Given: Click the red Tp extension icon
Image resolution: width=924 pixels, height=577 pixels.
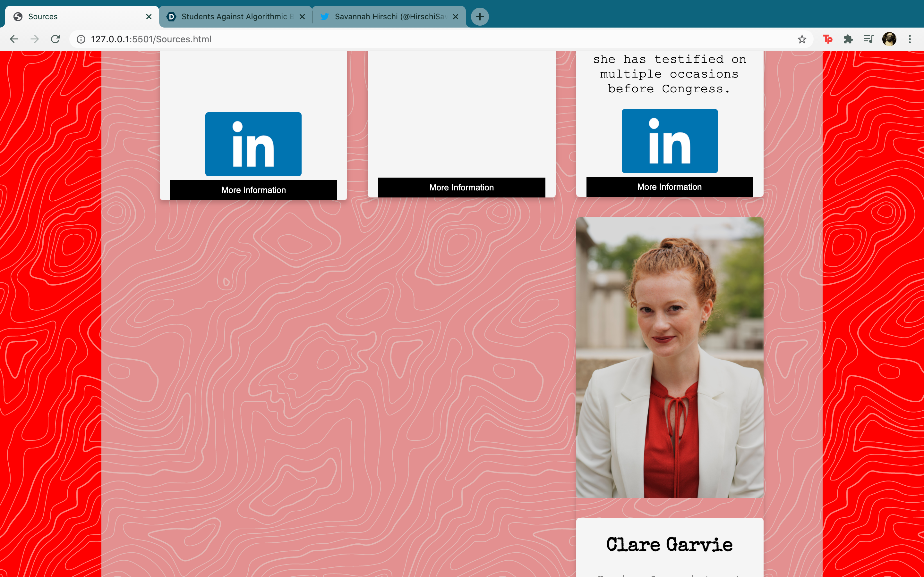Looking at the screenshot, I should 827,39.
